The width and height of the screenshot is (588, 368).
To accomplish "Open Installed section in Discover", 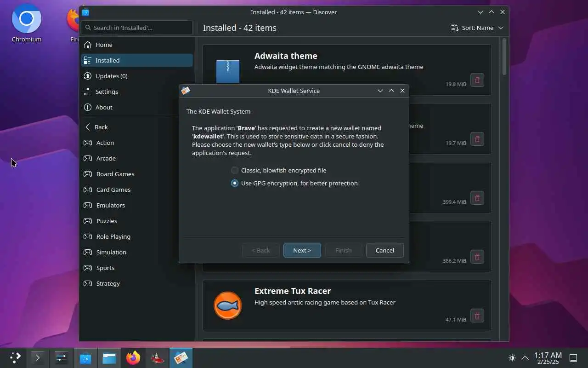I will [x=137, y=60].
